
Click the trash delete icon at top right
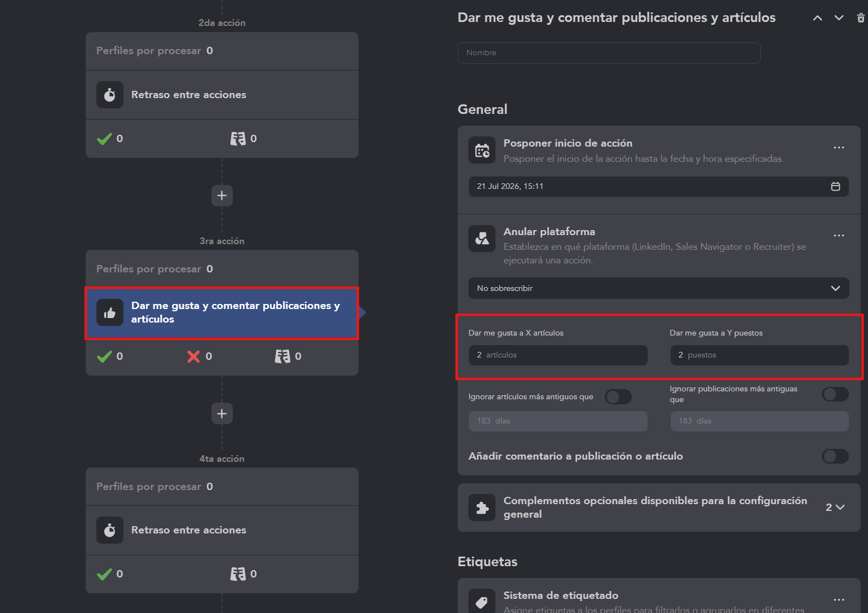tap(861, 18)
